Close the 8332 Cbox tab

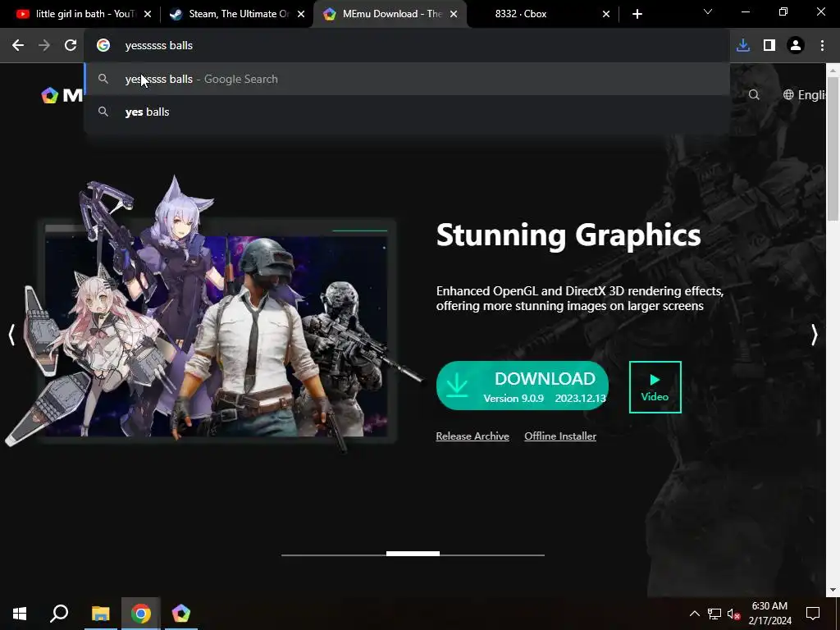point(606,14)
